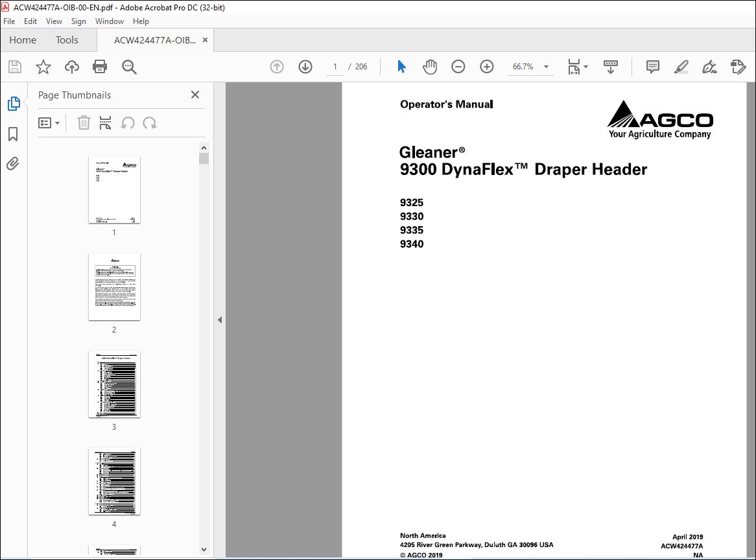Click '9300 DynaFlex Draper Header' title
The height and width of the screenshot is (560, 756).
click(523, 169)
